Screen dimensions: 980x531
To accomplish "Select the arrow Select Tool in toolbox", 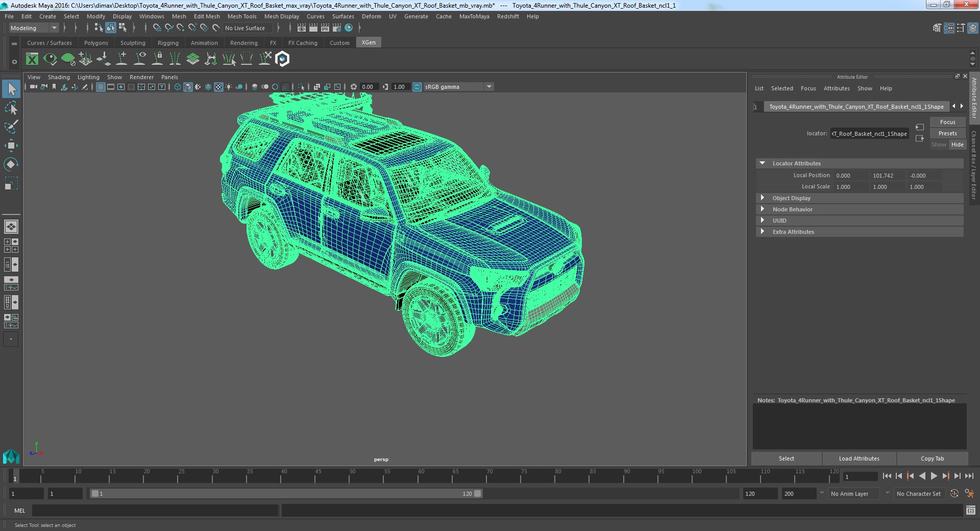I will [x=11, y=89].
